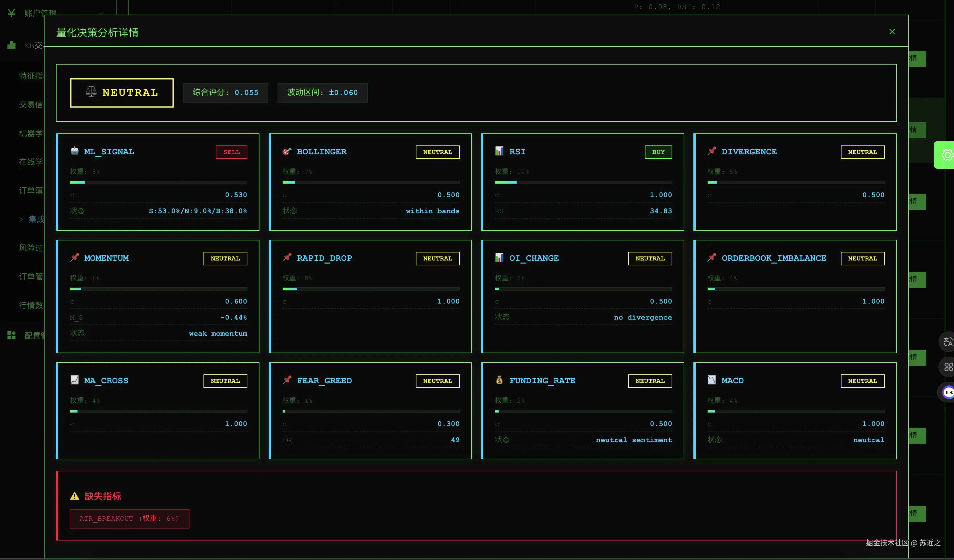Click the scales icon in NEUTRAL badge
Viewport: 954px width, 560px height.
[91, 92]
